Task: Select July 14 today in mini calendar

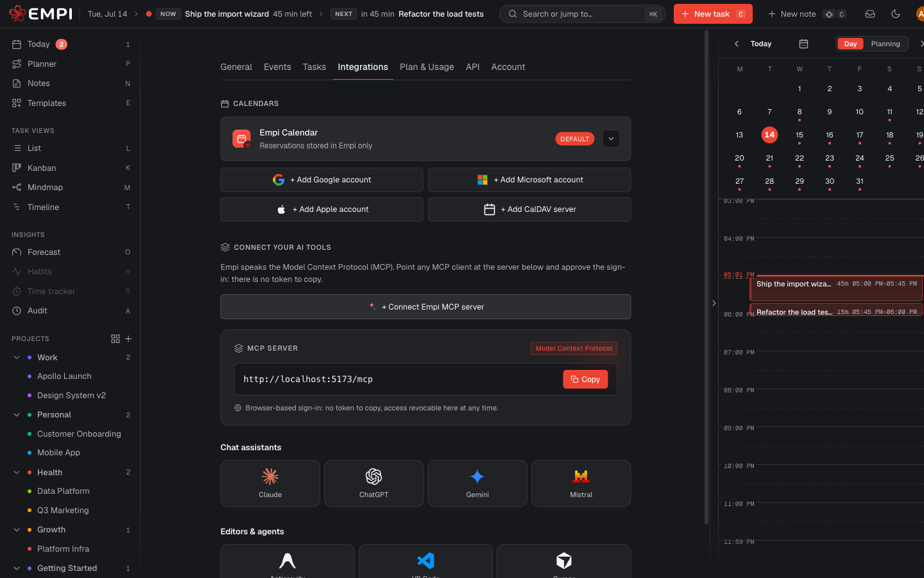Action: [x=769, y=135]
